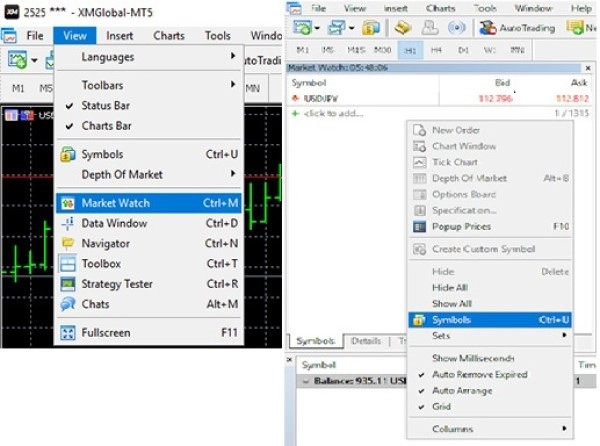Click new chart icon in left toolbar

(18, 60)
